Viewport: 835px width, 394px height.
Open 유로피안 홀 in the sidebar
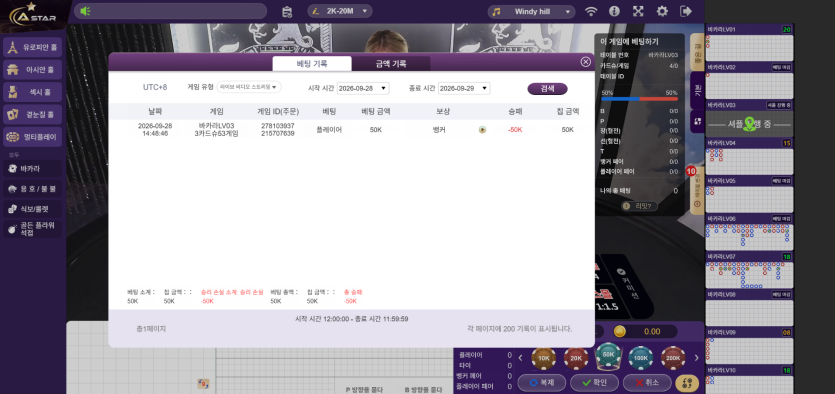tap(32, 47)
